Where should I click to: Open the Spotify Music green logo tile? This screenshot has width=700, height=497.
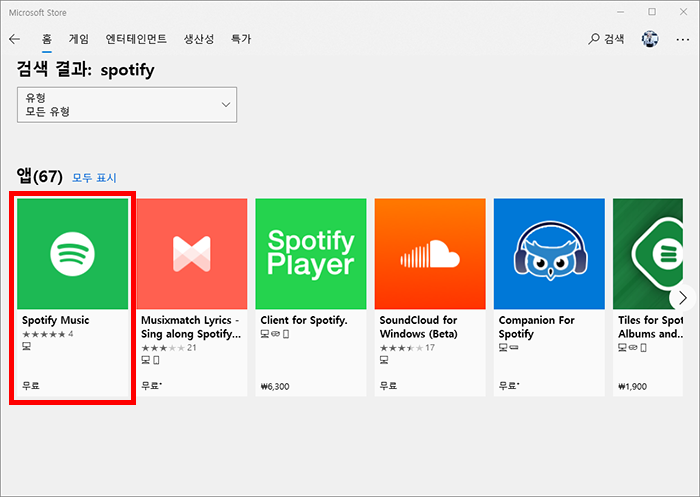[72, 254]
